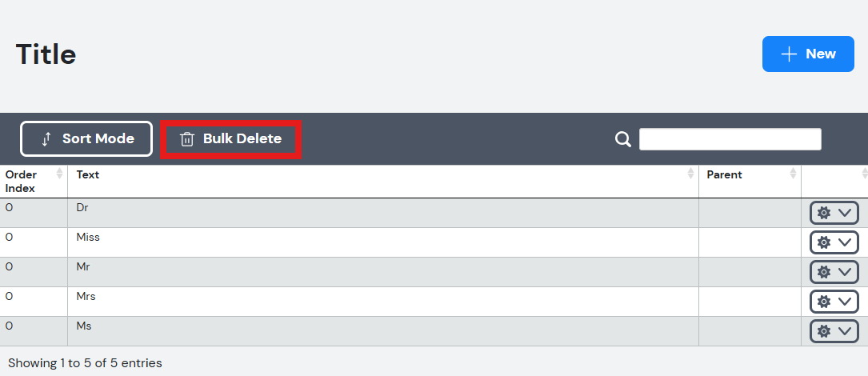
Task: Create a new title with New button
Action: pyautogui.click(x=808, y=54)
